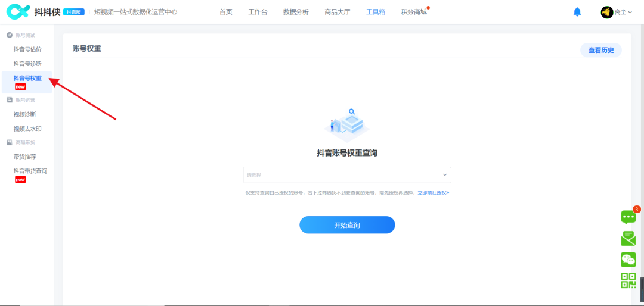The image size is (644, 306).
Task: Click the red 3 unread badge
Action: [x=637, y=209]
